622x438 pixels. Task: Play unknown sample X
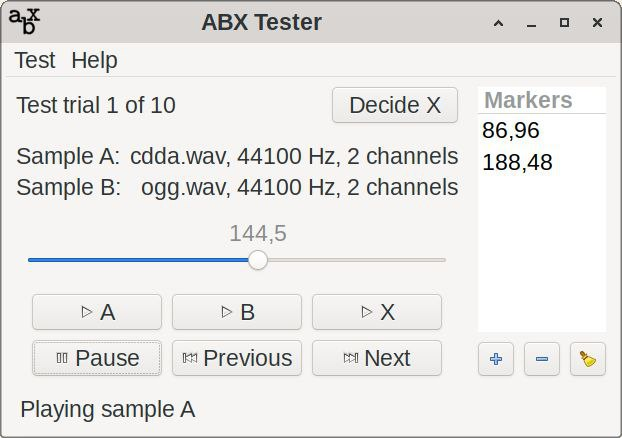377,312
